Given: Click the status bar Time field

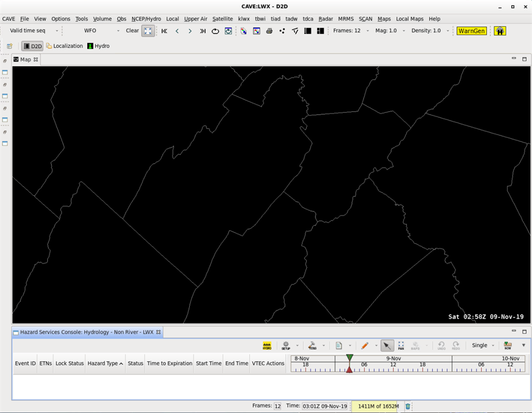Looking at the screenshot, I should (325, 406).
